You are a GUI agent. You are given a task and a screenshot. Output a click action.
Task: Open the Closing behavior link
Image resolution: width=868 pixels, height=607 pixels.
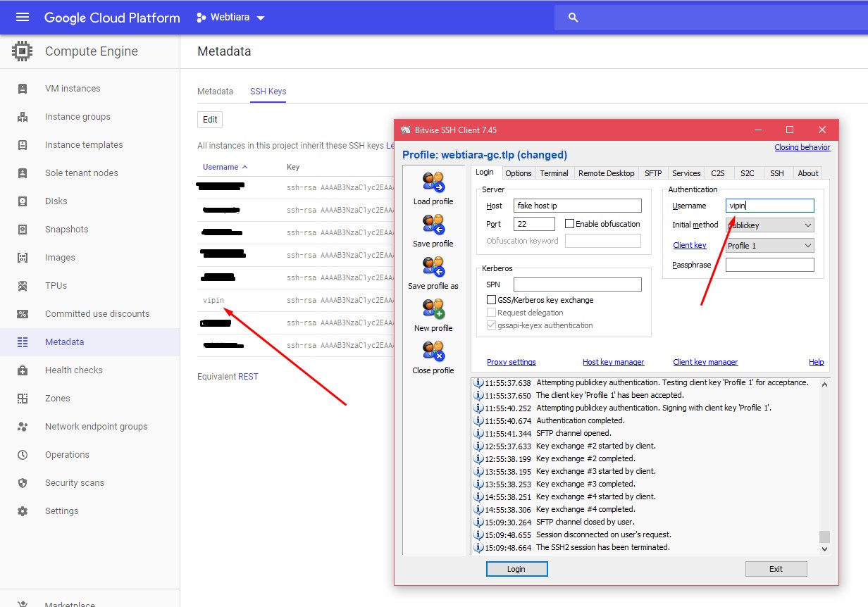coord(802,147)
